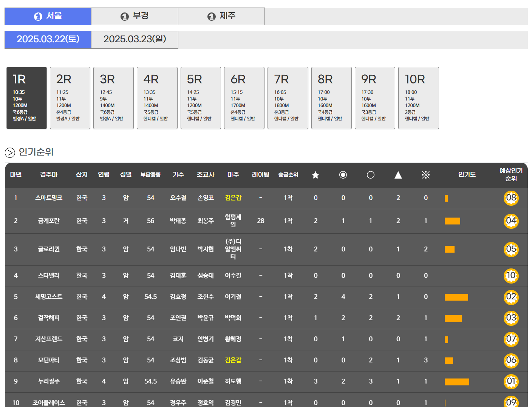Open race 7R at 16:05
The width and height of the screenshot is (532, 407).
288,98
